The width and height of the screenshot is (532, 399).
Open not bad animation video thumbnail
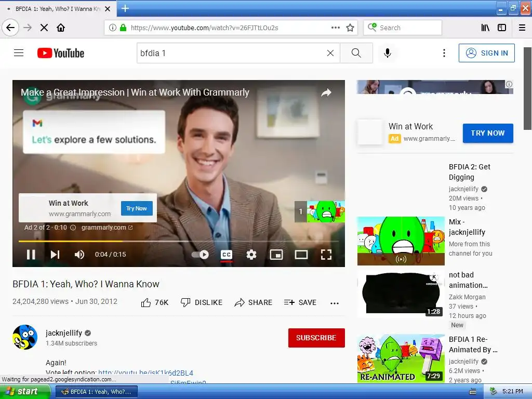click(401, 293)
